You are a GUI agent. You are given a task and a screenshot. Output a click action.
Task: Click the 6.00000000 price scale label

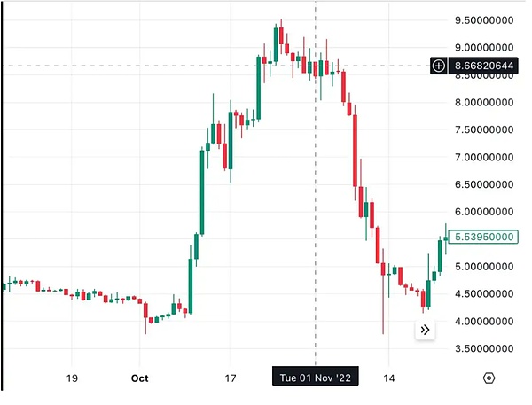[484, 212]
